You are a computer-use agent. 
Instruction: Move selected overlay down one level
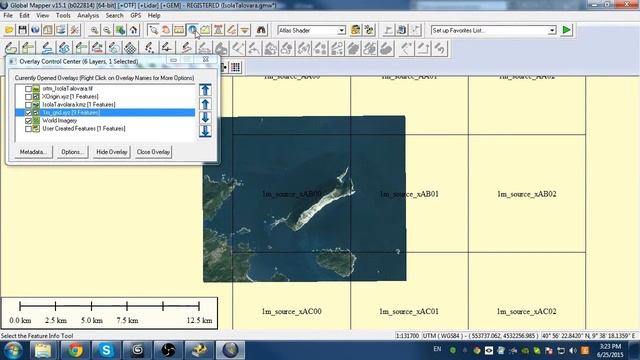tap(205, 118)
